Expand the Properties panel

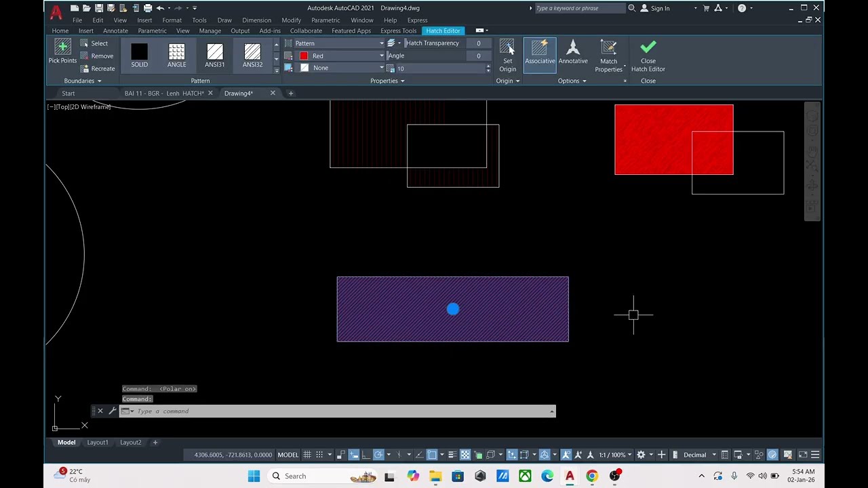pos(387,81)
